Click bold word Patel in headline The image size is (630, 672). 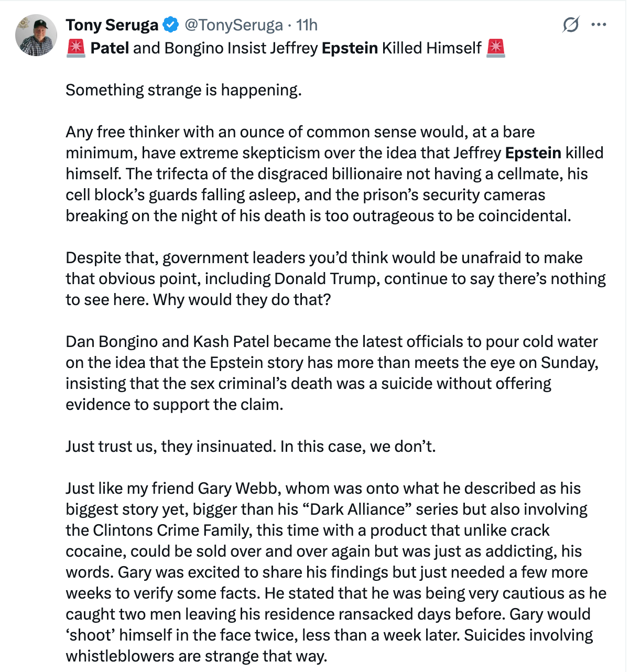pos(110,48)
